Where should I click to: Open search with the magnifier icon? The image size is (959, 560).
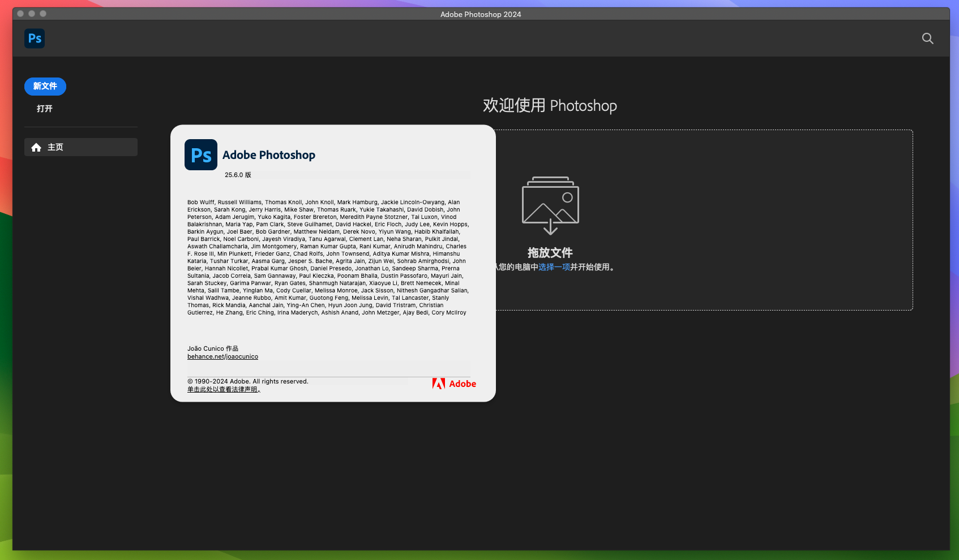tap(927, 38)
